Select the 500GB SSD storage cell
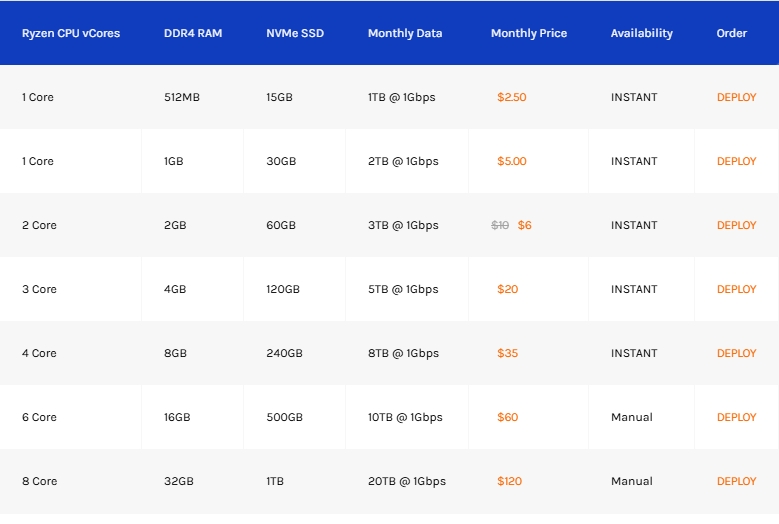The height and width of the screenshot is (524, 779). (284, 417)
